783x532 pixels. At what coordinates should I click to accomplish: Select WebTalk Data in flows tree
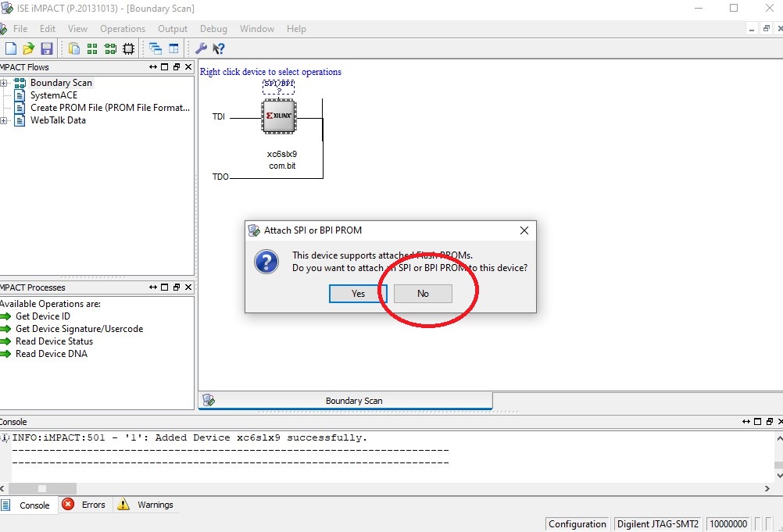click(58, 120)
